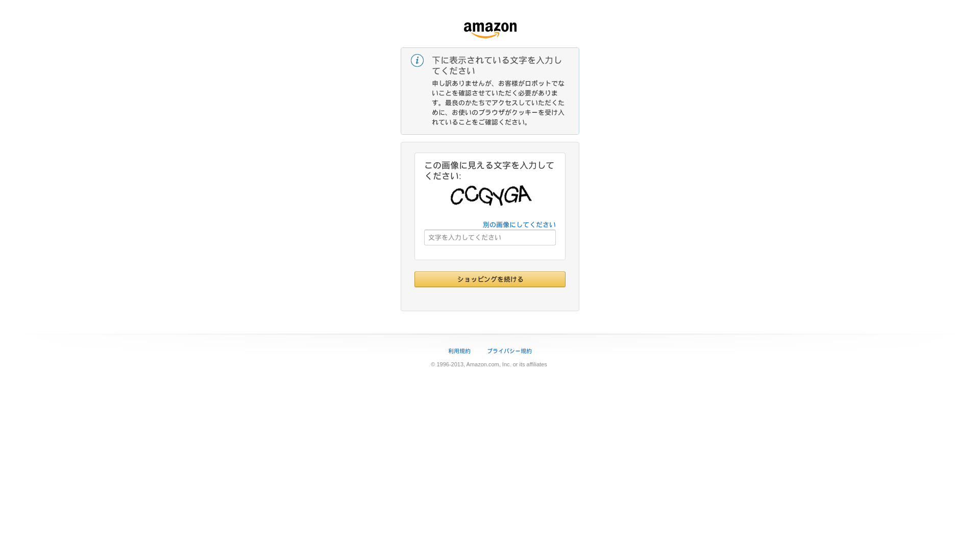Click the blue info icon in the alert box

tap(417, 61)
